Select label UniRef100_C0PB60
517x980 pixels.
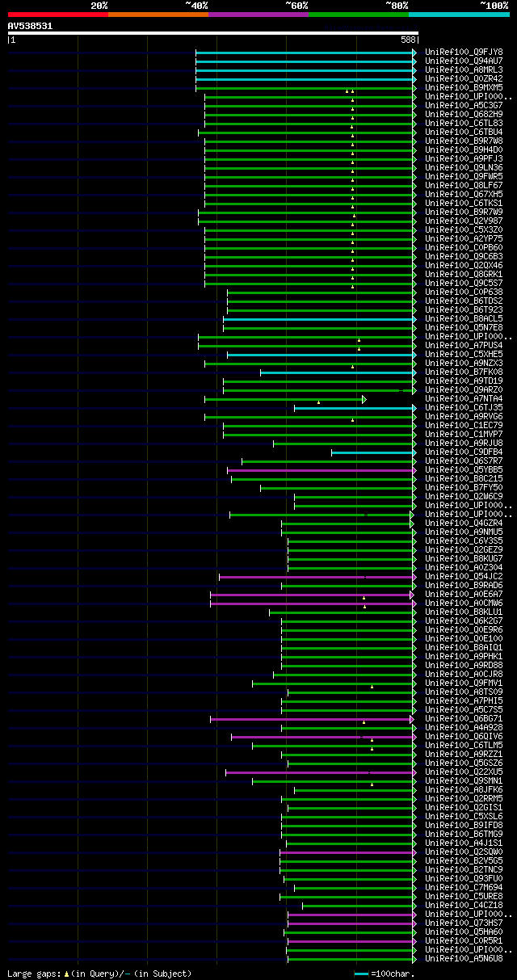point(464,247)
